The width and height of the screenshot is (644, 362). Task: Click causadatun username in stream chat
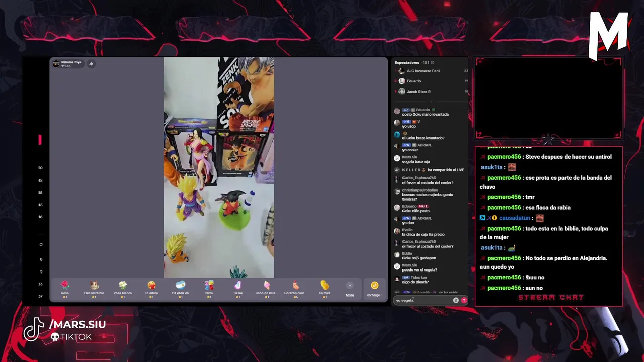pyautogui.click(x=515, y=218)
